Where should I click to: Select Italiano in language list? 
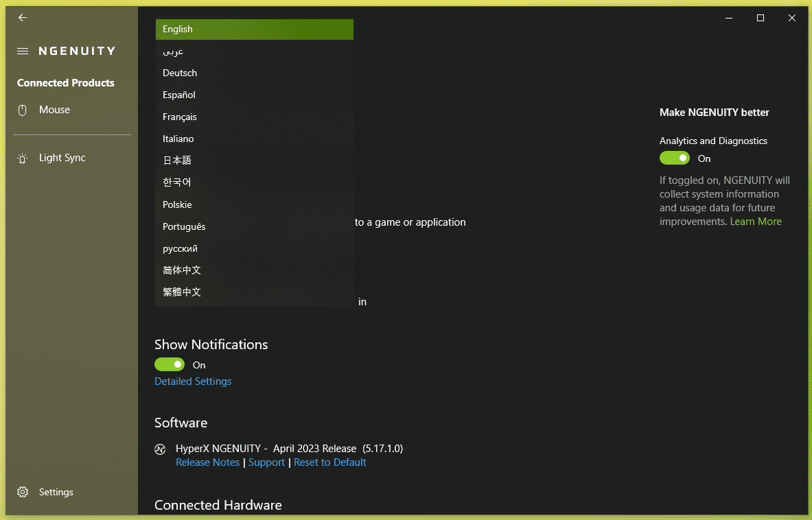tap(254, 139)
